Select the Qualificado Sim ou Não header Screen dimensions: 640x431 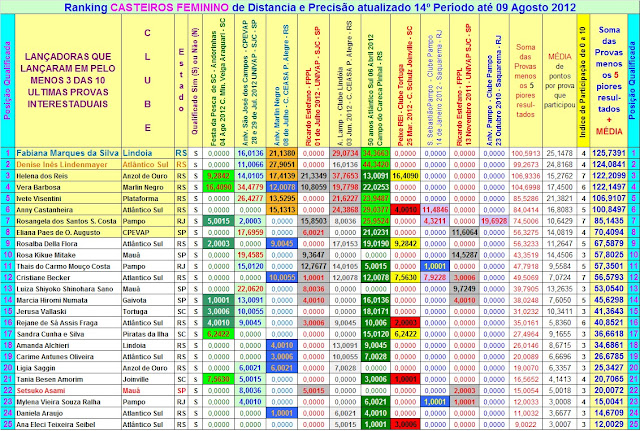(195, 80)
